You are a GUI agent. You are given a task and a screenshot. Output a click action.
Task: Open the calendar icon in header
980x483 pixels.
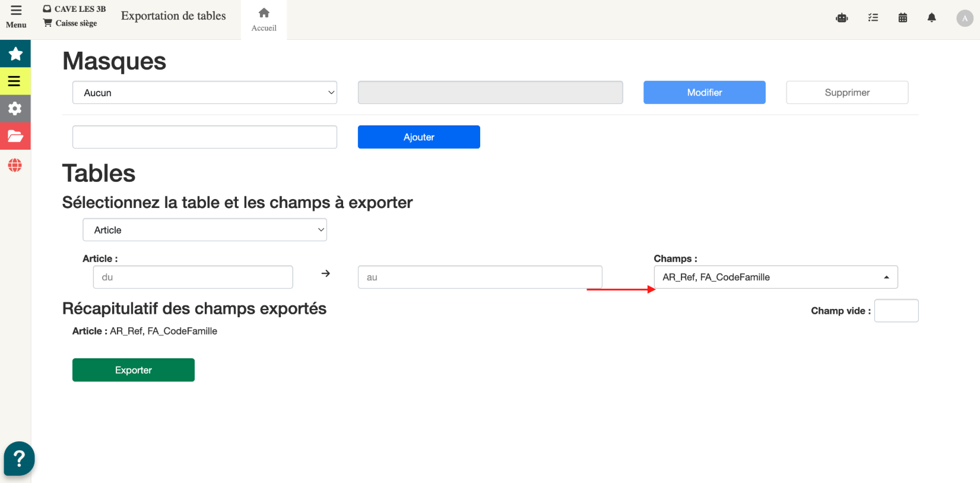(x=902, y=18)
